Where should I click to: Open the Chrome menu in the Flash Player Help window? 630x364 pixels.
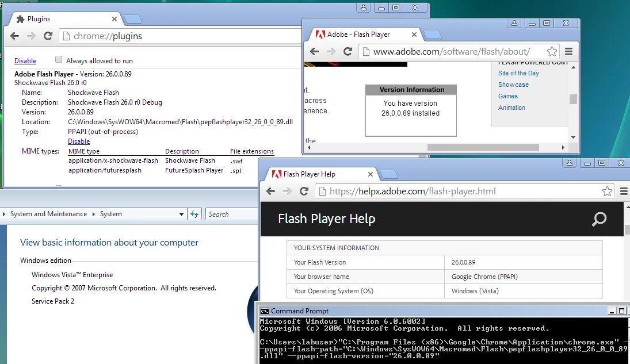coord(624,191)
